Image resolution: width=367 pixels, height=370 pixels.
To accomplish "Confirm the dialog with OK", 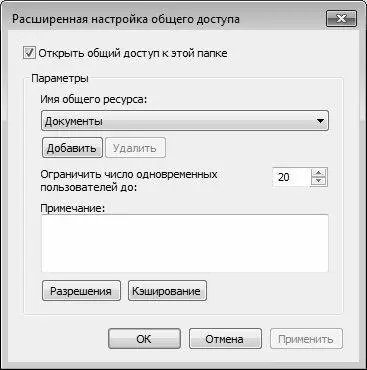I will tap(144, 339).
